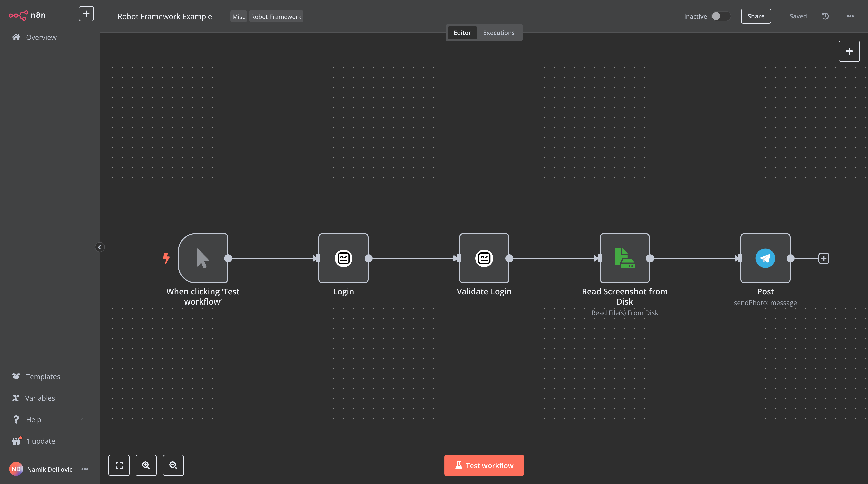This screenshot has height=484, width=868.
Task: Click the Telegram Post node icon
Action: [765, 258]
